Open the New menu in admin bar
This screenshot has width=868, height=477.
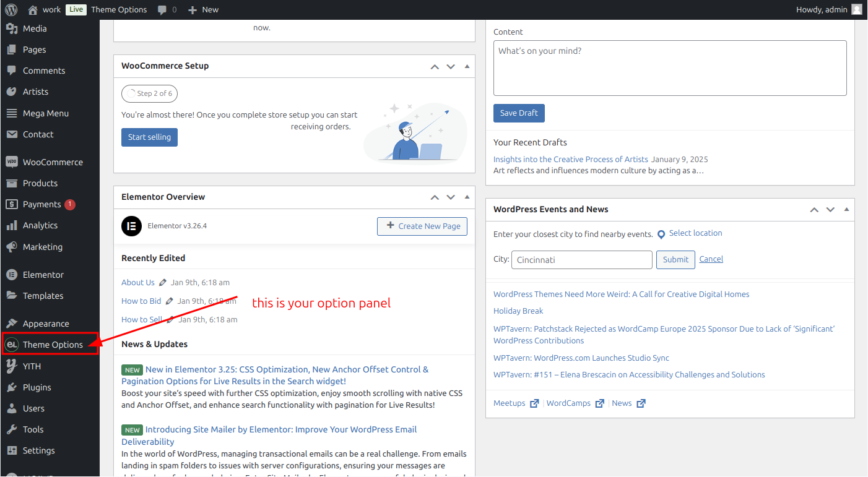[x=204, y=9]
